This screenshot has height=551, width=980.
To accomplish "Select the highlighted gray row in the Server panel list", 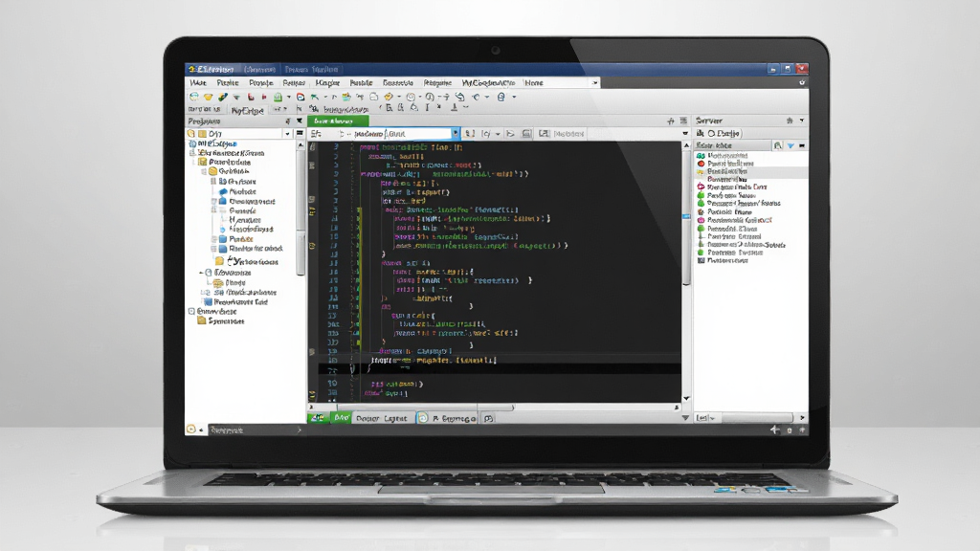I will (x=750, y=171).
